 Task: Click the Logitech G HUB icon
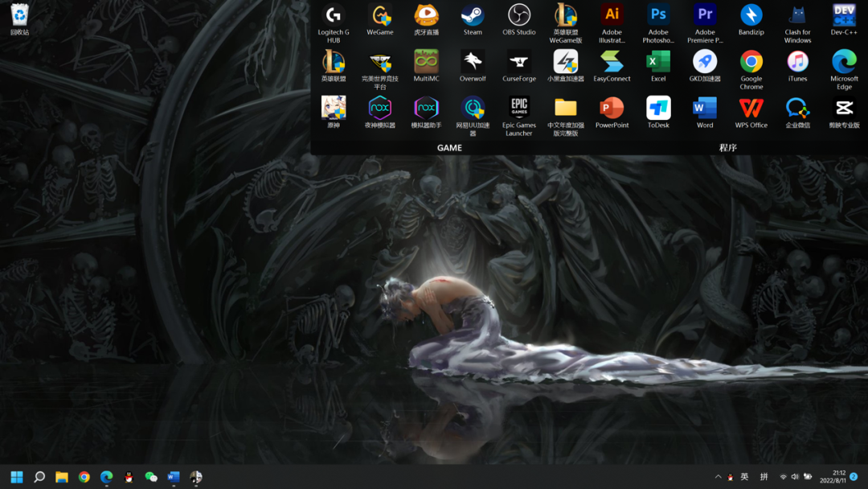[x=334, y=15]
